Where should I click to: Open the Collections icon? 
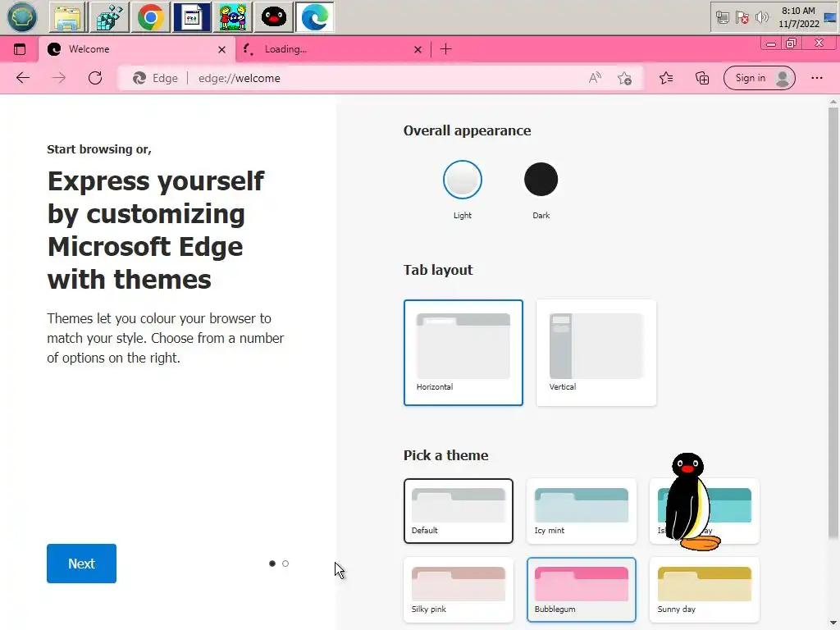[702, 78]
